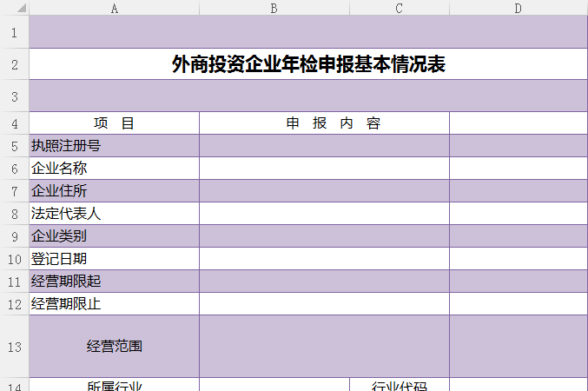
Task: Click row 5 header number
Action: (14, 146)
